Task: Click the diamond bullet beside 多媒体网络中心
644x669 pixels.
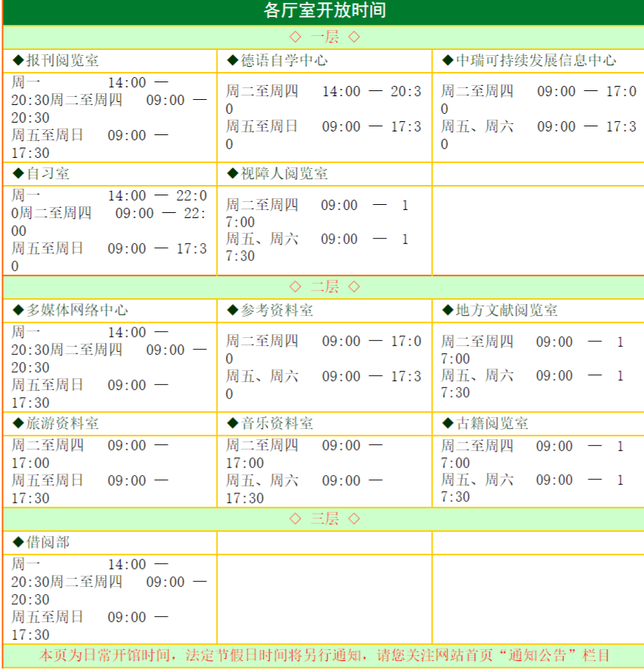Action: 18,311
